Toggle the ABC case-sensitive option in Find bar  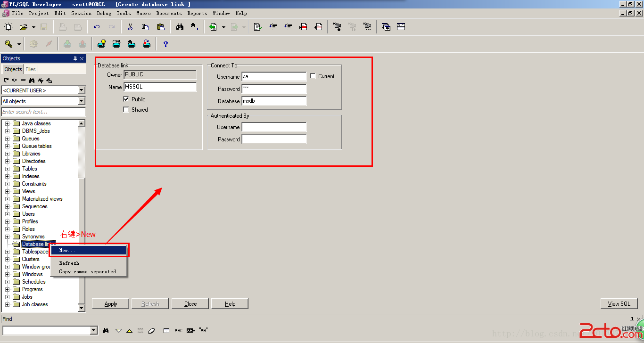179,330
